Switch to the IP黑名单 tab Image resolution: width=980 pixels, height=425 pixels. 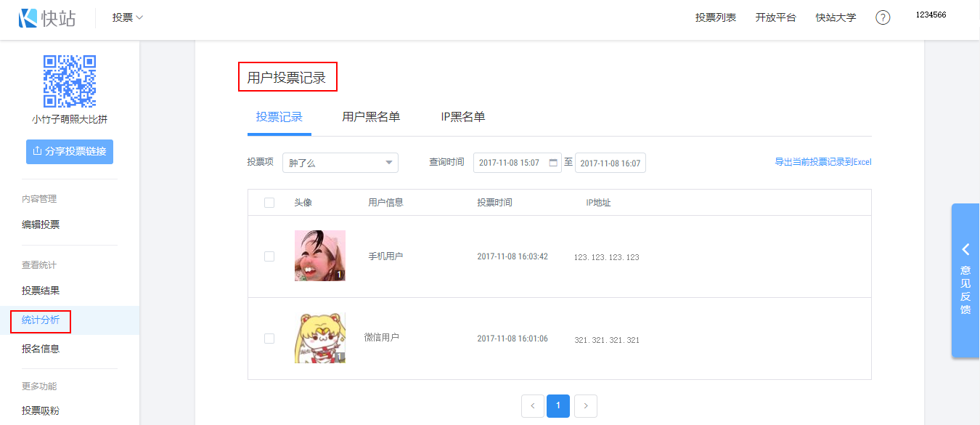coord(462,117)
